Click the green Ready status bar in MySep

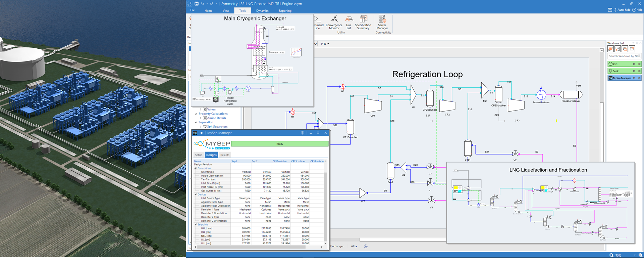[280, 144]
